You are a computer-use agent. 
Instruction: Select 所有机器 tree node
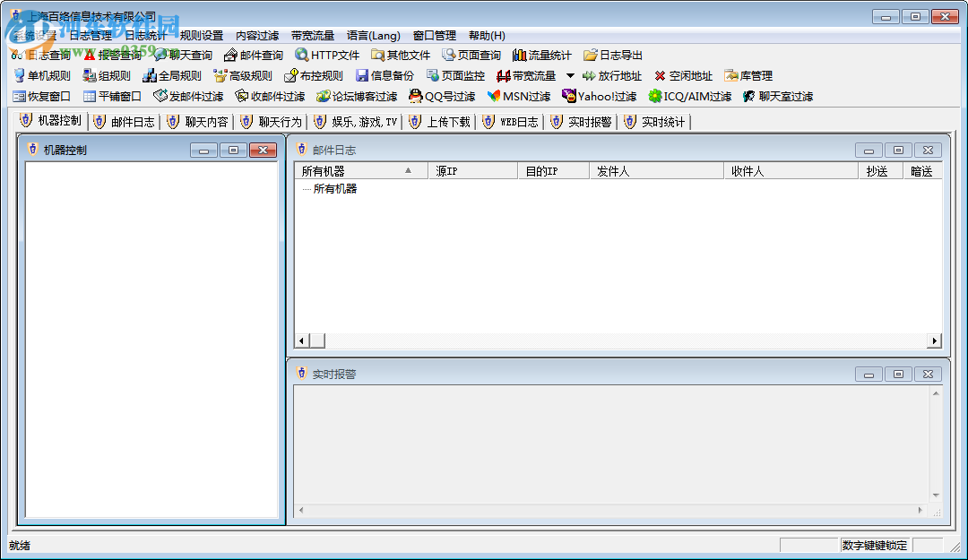[x=335, y=189]
